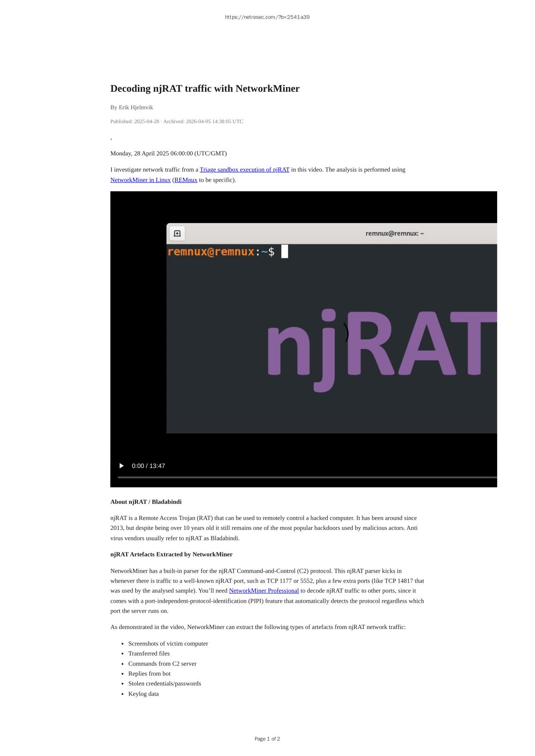
Task: Click the Stolen credentials/passwords list item
Action: point(165,684)
